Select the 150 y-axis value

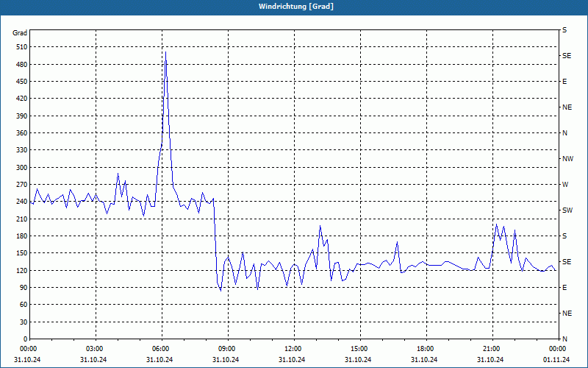[x=22, y=252]
